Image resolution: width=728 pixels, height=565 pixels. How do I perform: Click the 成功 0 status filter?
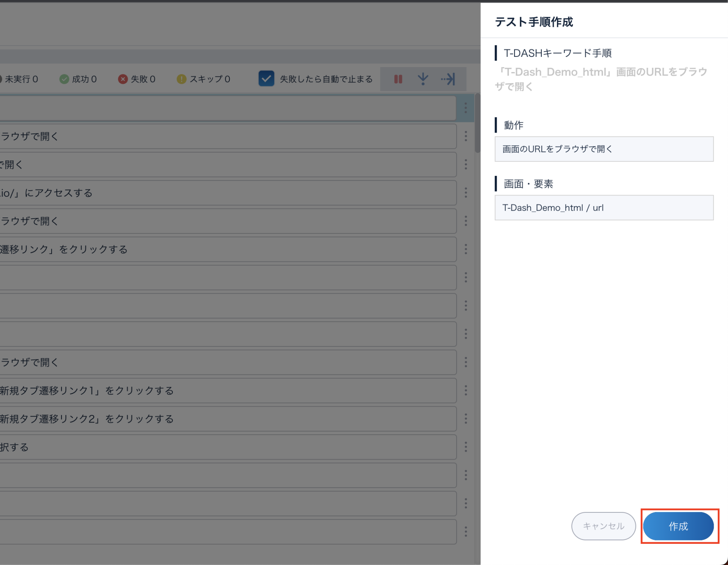coord(78,79)
